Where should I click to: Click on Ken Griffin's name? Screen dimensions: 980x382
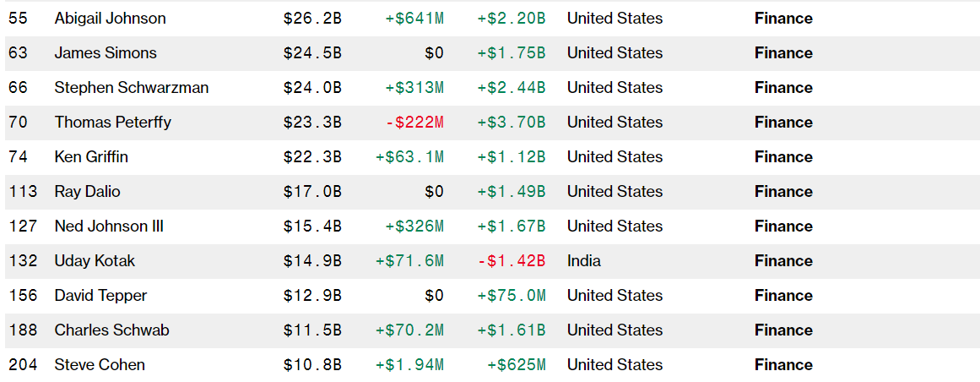[x=91, y=156]
